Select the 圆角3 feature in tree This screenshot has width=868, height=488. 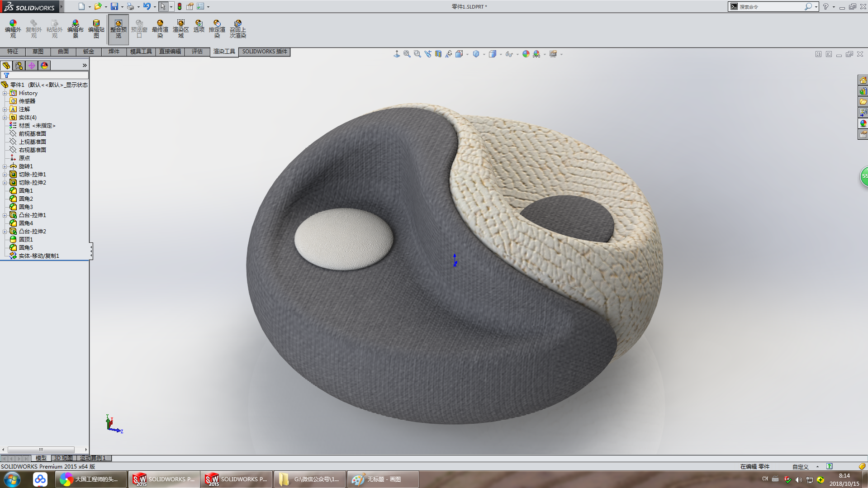26,207
